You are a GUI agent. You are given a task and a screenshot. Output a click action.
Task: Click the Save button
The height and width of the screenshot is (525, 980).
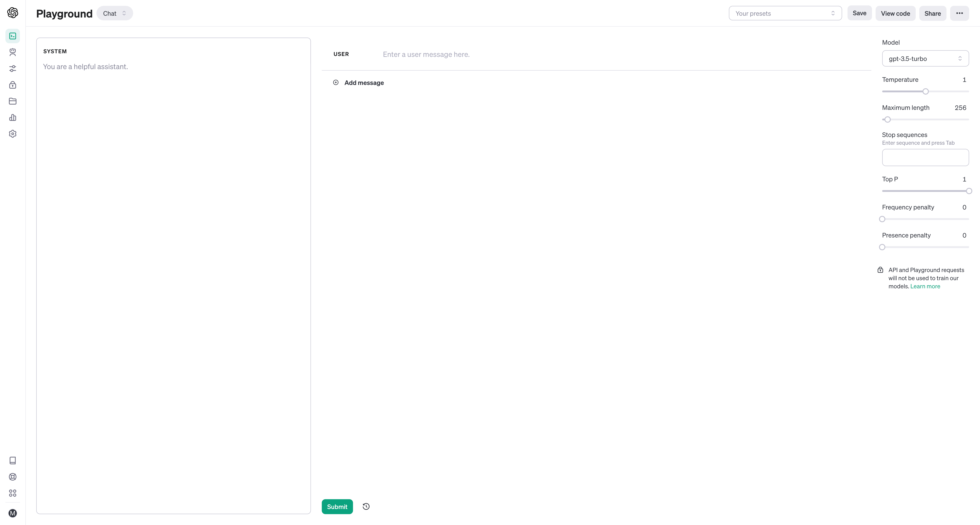[859, 13]
